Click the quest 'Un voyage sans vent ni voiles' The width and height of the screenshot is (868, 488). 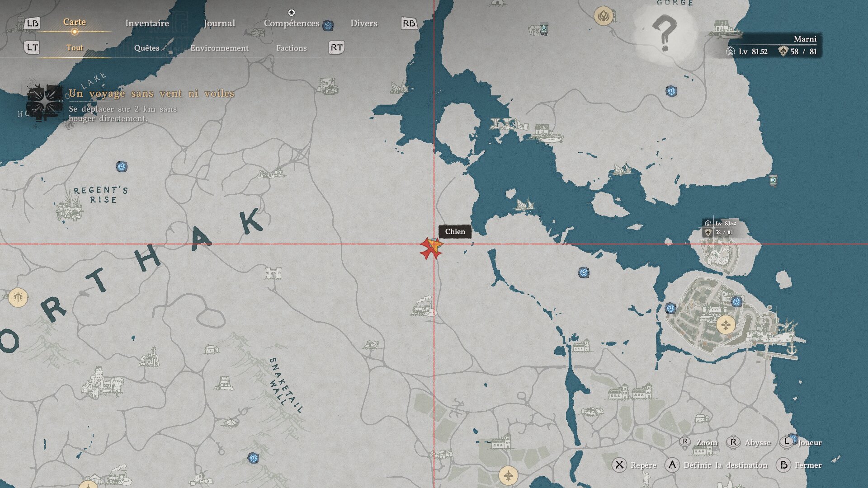tap(151, 94)
